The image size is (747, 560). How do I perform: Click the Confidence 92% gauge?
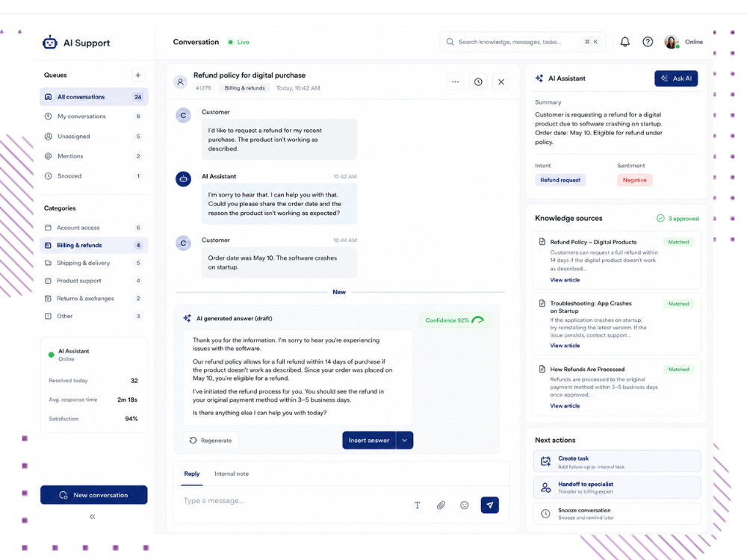(x=455, y=320)
